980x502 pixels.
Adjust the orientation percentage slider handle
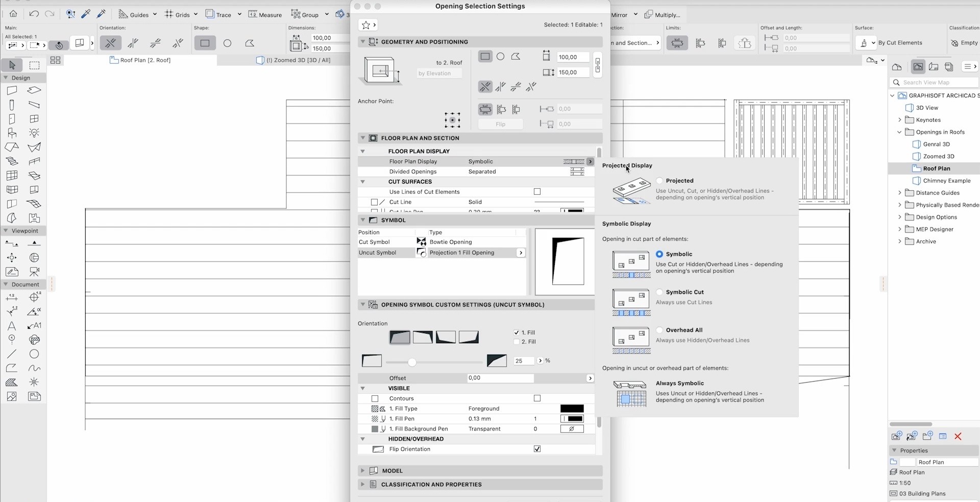point(412,362)
